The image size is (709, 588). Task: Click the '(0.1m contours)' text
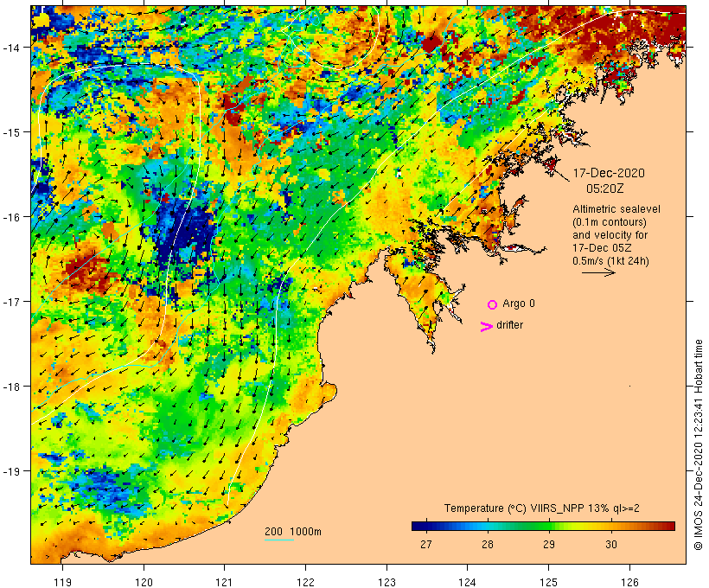click(610, 222)
